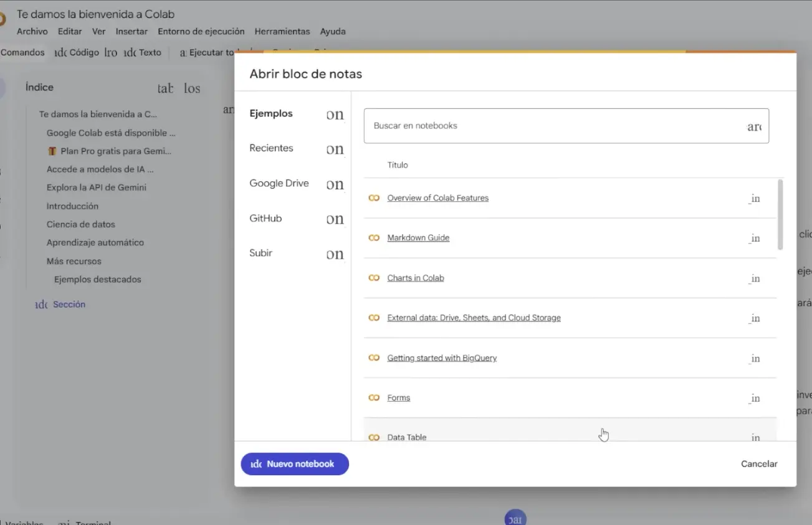Open External data notebook in new tab icon
Viewport: 812px width, 525px height.
tap(755, 318)
